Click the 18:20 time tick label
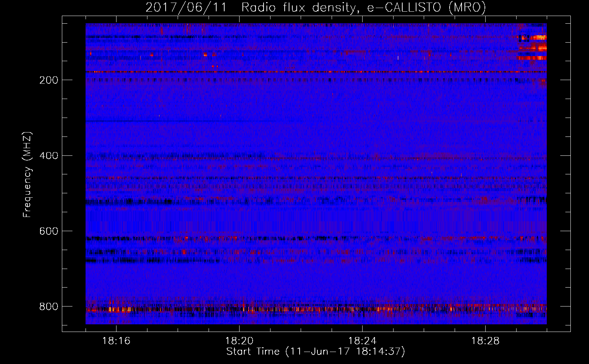This screenshot has width=589, height=364. point(239,341)
